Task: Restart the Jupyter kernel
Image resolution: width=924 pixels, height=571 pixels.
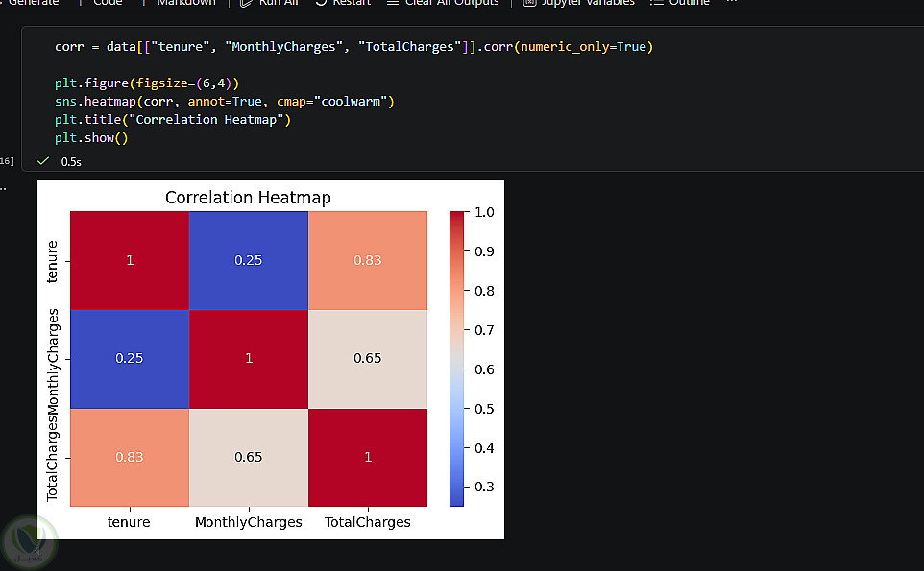Action: pyautogui.click(x=343, y=2)
